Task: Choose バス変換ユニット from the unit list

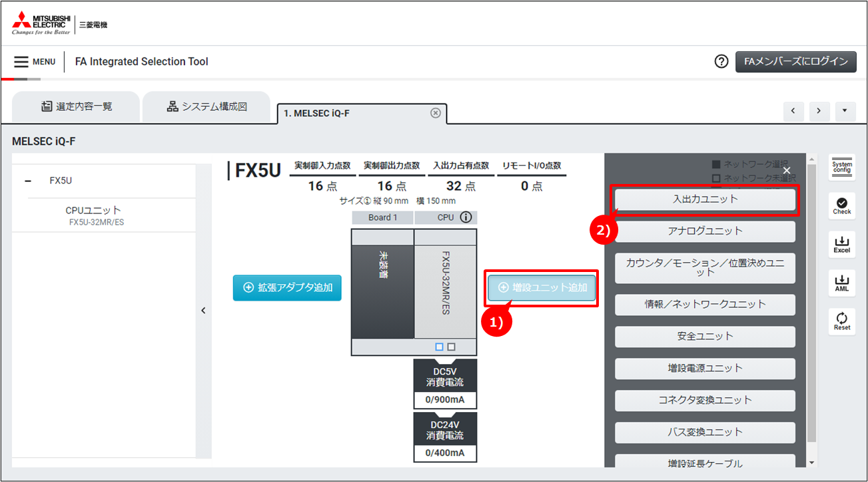Action: tap(705, 433)
